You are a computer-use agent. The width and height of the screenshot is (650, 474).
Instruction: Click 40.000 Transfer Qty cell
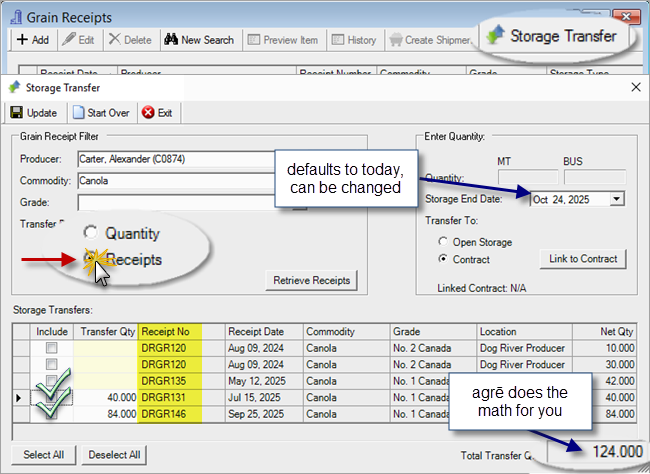(106, 397)
